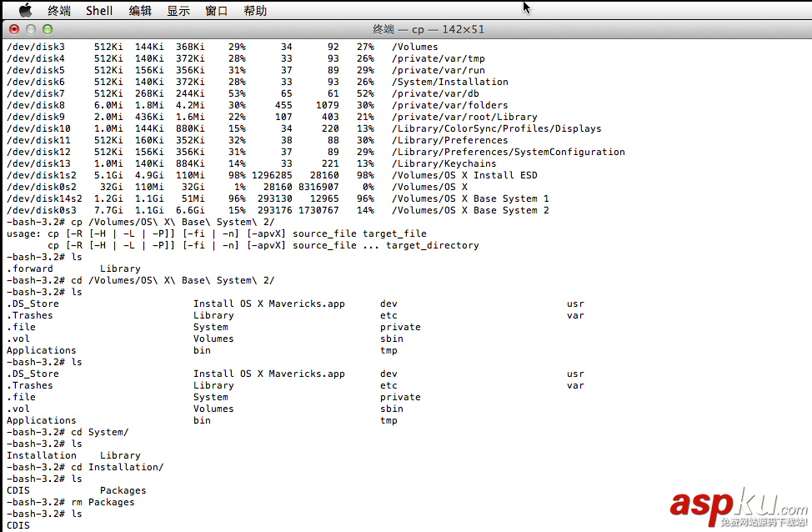812x532 pixels.
Task: Click the first .Trashes listing
Action: pyautogui.click(x=29, y=315)
